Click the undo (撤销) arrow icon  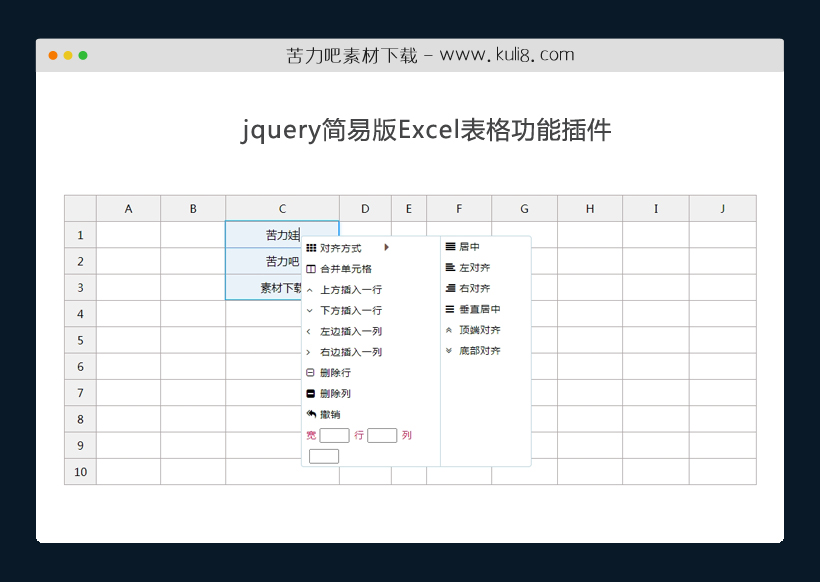[311, 415]
